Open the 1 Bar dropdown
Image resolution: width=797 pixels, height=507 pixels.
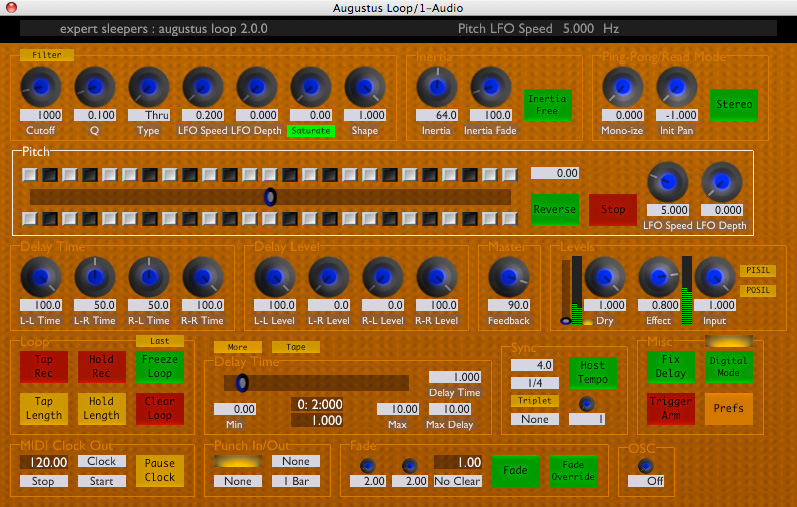point(296,481)
